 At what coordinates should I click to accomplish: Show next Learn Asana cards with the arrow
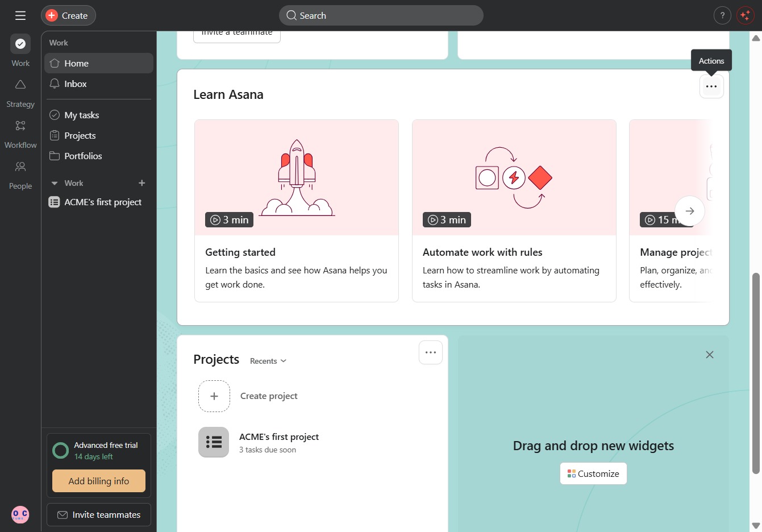690,211
